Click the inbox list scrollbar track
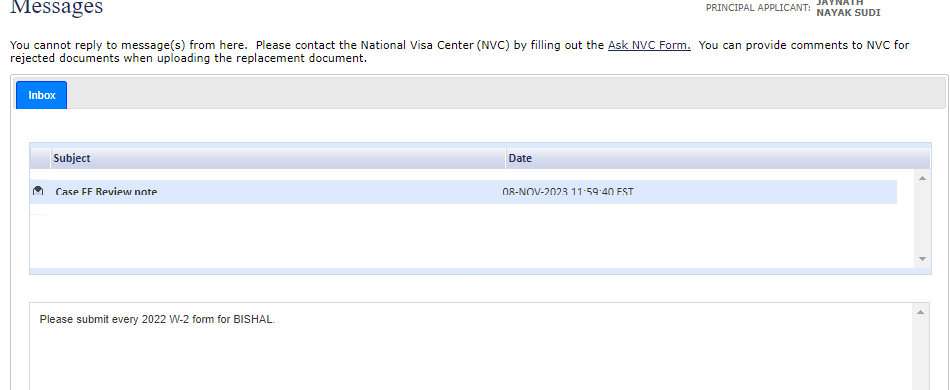The height and width of the screenshot is (390, 950). (x=922, y=218)
